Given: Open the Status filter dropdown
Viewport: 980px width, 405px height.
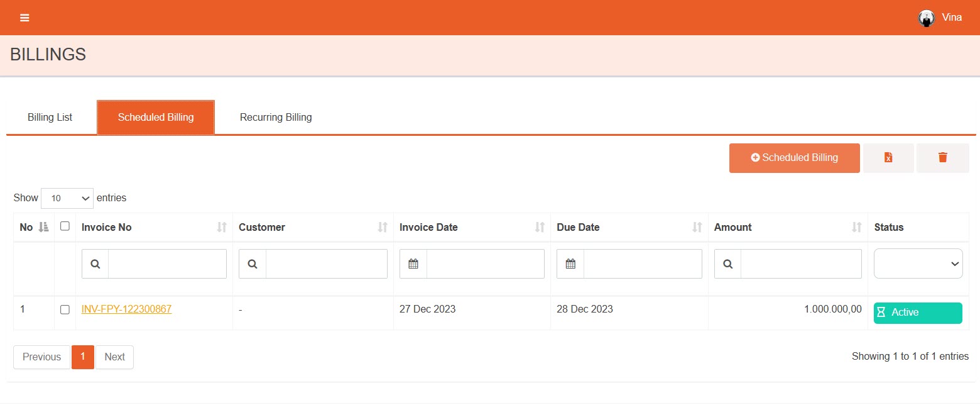Looking at the screenshot, I should (918, 264).
